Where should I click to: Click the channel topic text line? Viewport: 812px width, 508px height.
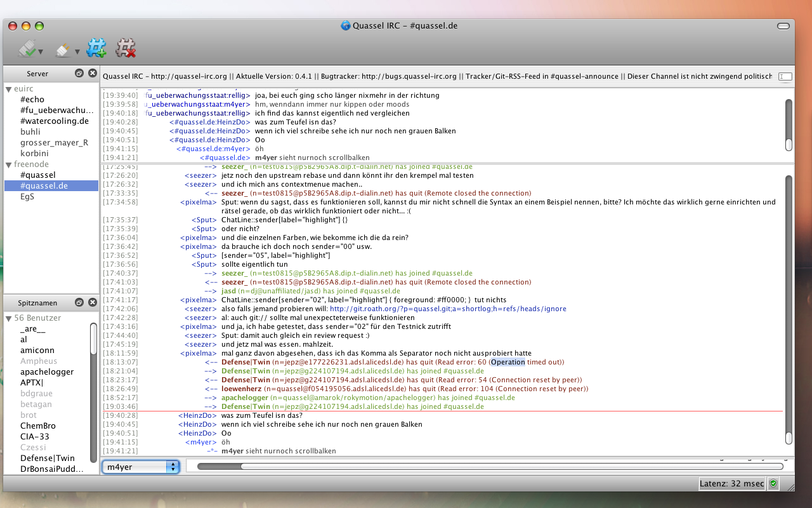click(437, 76)
